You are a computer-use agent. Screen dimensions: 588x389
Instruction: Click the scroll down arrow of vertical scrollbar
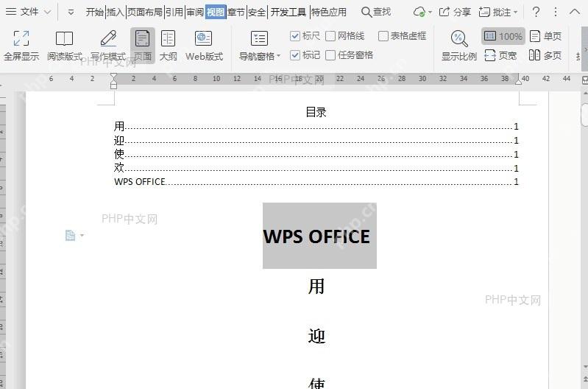585,367
